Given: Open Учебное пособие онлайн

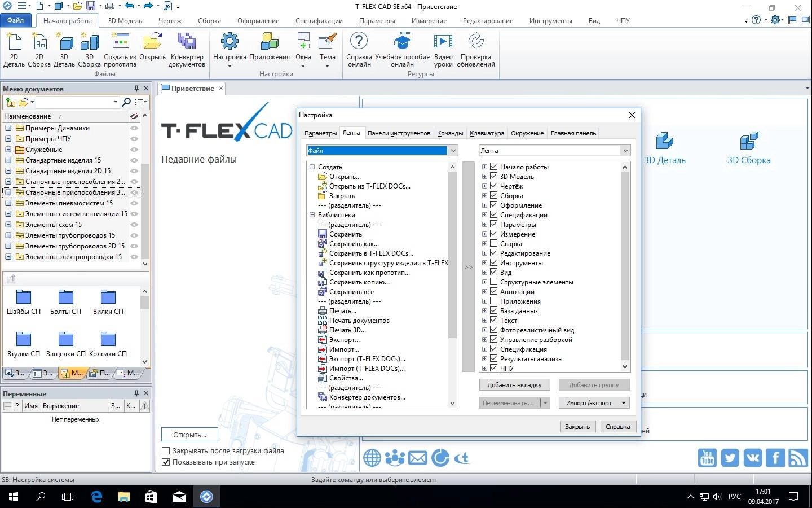Looking at the screenshot, I should pos(402,50).
